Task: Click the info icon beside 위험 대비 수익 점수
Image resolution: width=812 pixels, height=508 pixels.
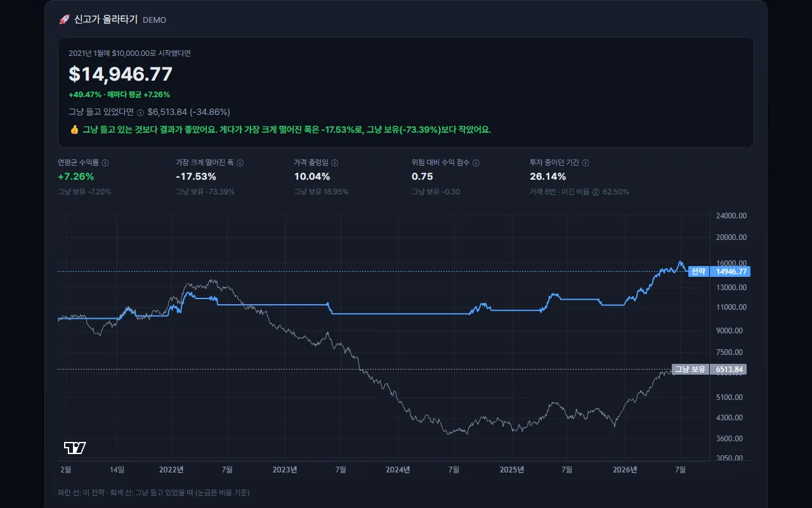Action: (476, 163)
